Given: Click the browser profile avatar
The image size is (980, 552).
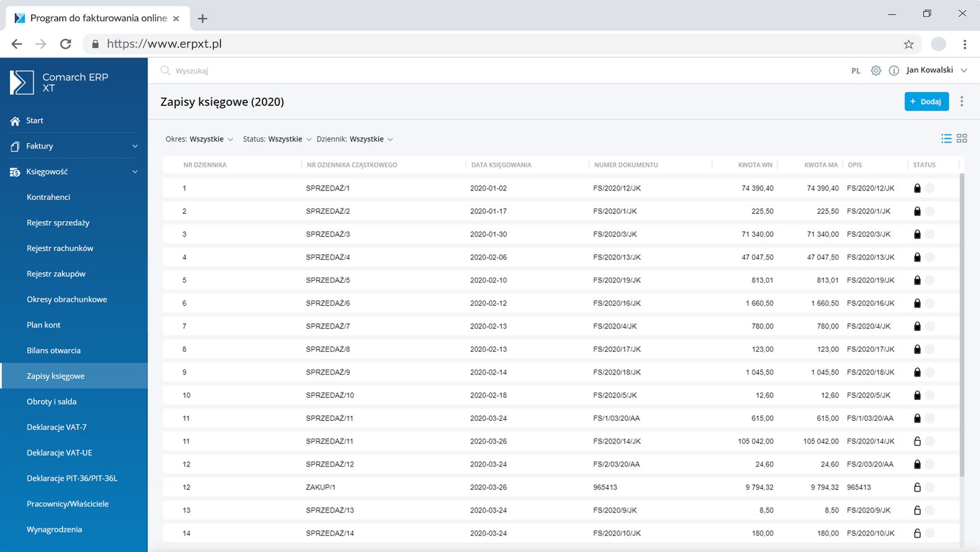Looking at the screenshot, I should [938, 44].
